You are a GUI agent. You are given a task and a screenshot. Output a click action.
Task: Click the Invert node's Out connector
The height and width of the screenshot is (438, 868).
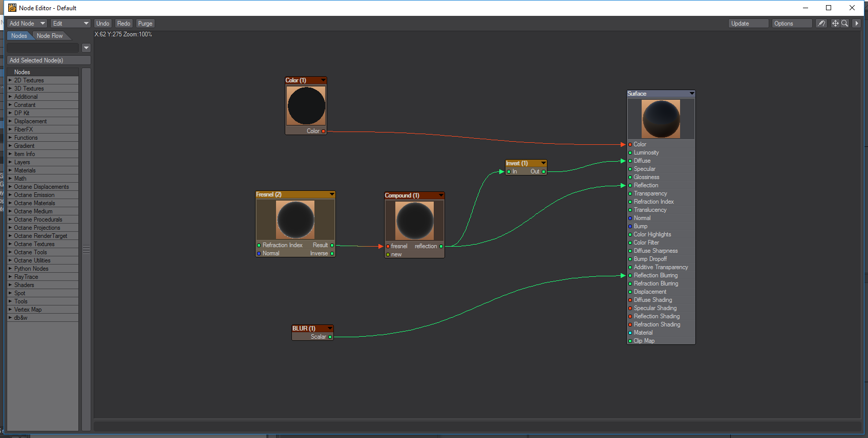coord(543,172)
